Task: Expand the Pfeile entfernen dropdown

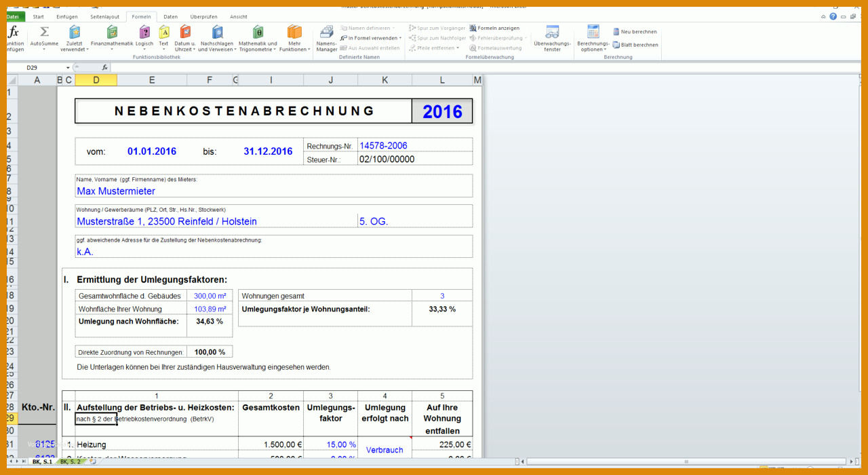Action: (458, 48)
